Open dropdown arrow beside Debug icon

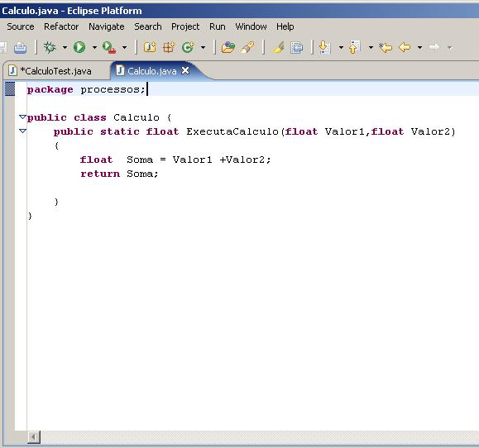(x=65, y=48)
